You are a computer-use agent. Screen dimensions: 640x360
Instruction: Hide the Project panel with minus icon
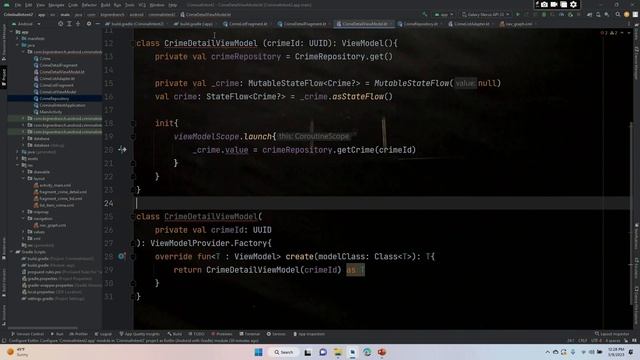(x=98, y=24)
